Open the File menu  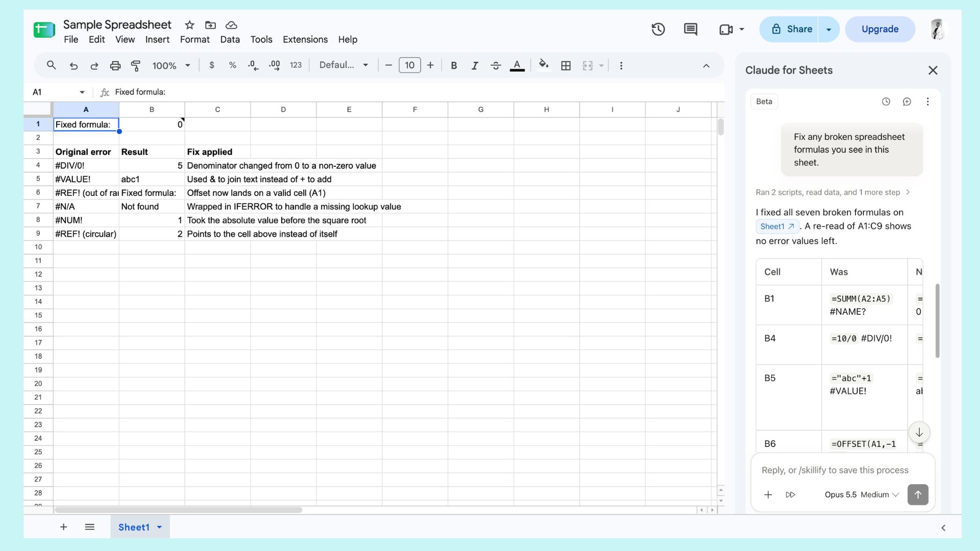[x=71, y=40]
